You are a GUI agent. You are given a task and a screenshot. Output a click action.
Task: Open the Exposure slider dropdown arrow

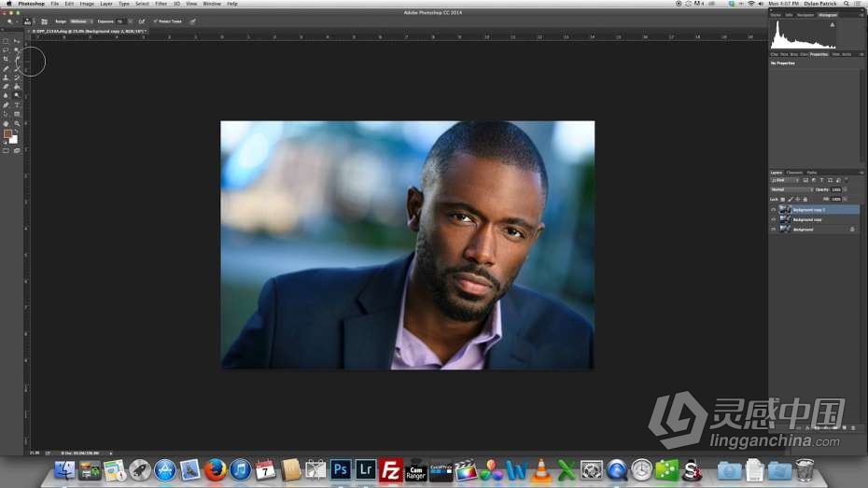(130, 21)
